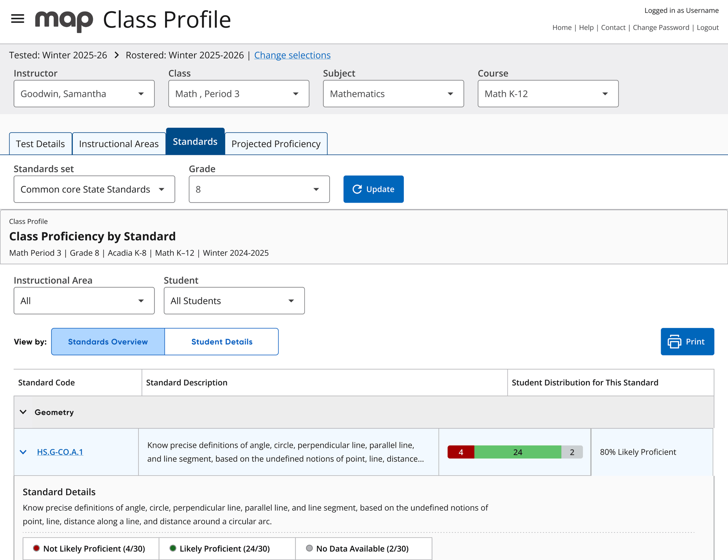Click the breadcrumb arrow after Tested term
This screenshot has height=560, width=728.
tap(116, 55)
